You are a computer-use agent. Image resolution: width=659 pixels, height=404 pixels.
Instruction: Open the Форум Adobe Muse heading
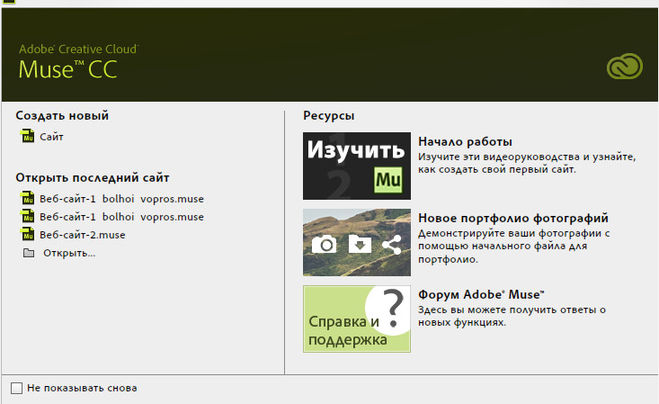tap(481, 294)
